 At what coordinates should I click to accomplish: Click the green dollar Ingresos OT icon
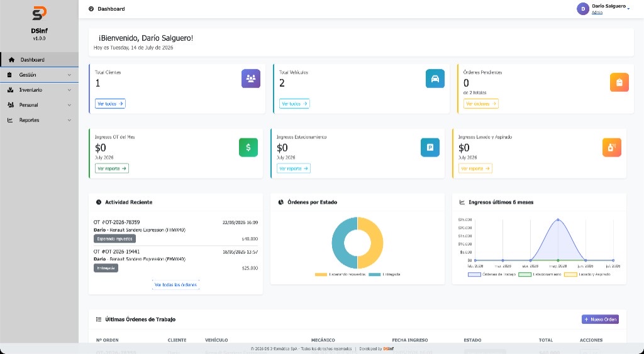tap(248, 147)
